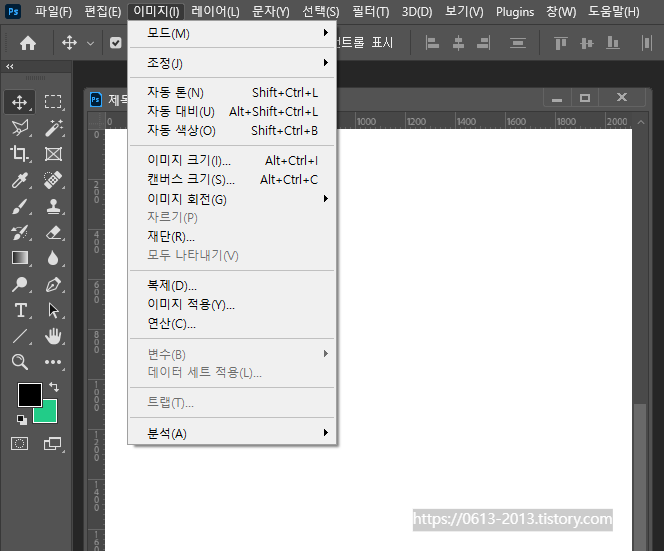664x551 pixels.
Task: Select the Move tool in the toolbox
Action: (x=19, y=102)
